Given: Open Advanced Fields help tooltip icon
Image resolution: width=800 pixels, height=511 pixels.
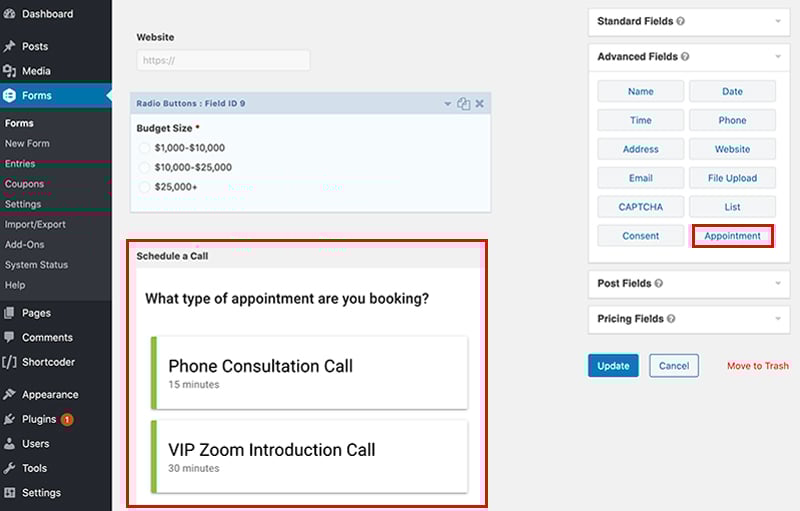Looking at the screenshot, I should click(x=685, y=57).
